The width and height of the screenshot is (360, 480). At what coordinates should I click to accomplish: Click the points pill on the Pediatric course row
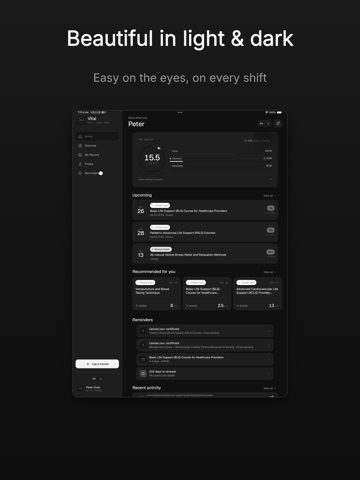[x=271, y=230]
